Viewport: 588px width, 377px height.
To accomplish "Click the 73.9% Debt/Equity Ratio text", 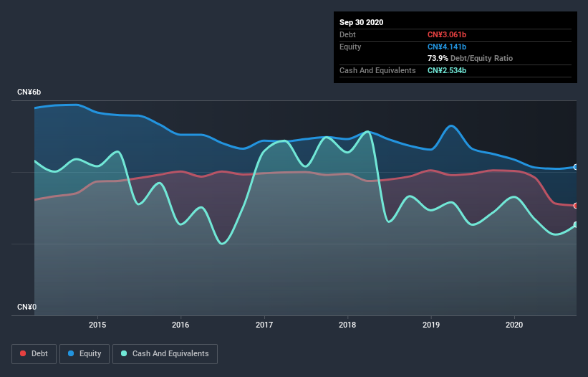I will 470,58.
